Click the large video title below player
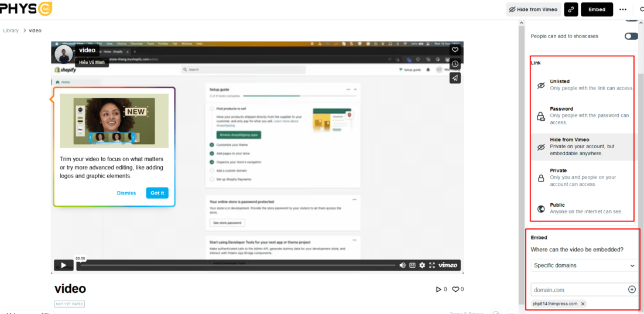The image size is (644, 314). tap(70, 289)
